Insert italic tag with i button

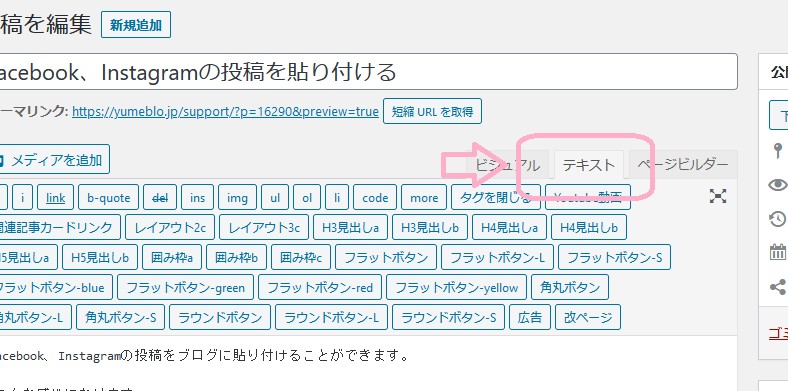pyautogui.click(x=23, y=198)
